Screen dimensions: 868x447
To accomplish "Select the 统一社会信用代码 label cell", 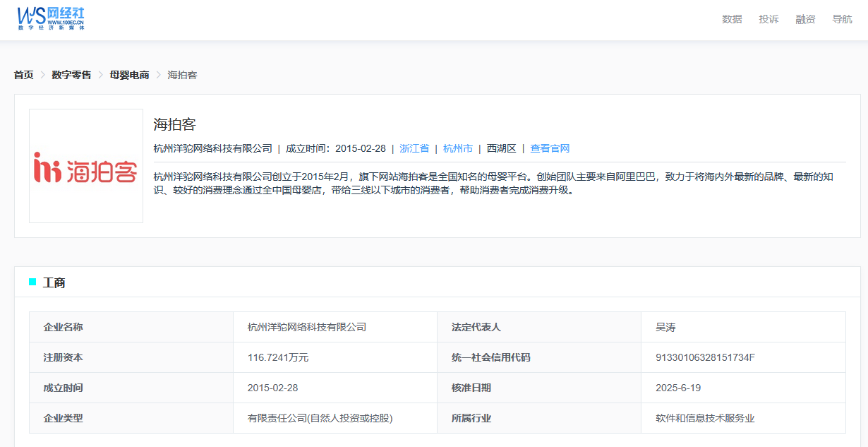I will (539, 357).
